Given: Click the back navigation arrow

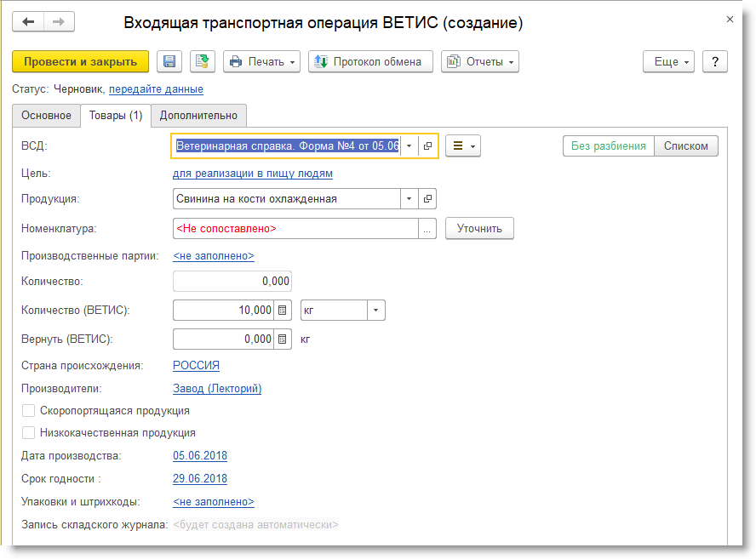Looking at the screenshot, I should (x=28, y=22).
